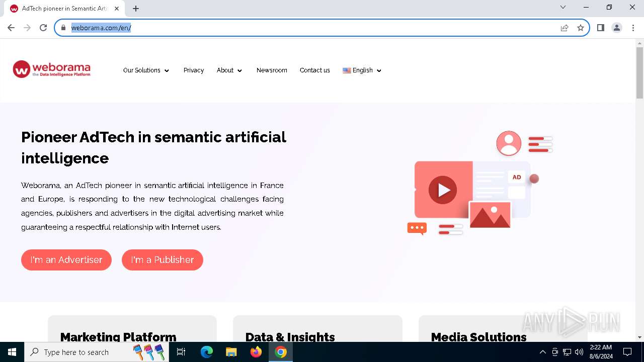Select the AdTech pioneer browser tab
Screen dimensions: 644x362
(65, 9)
